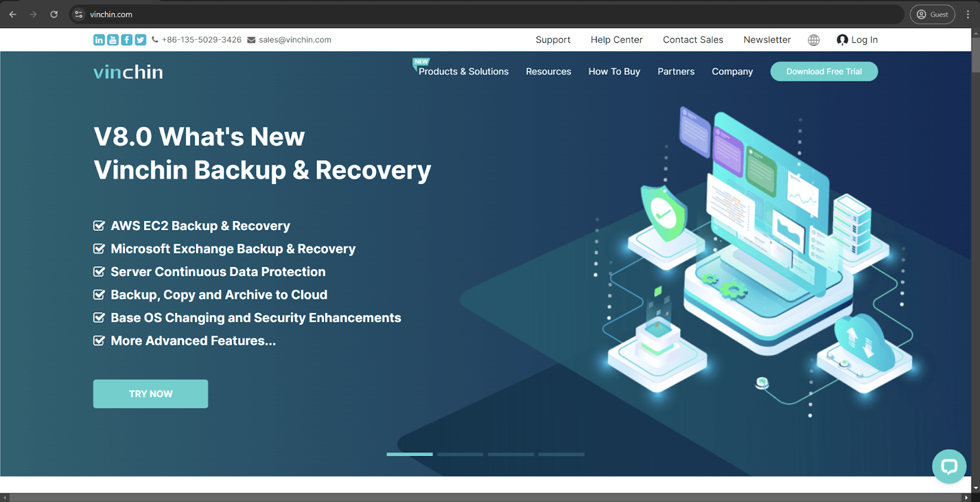
Task: Open the live chat bubble
Action: click(x=949, y=466)
